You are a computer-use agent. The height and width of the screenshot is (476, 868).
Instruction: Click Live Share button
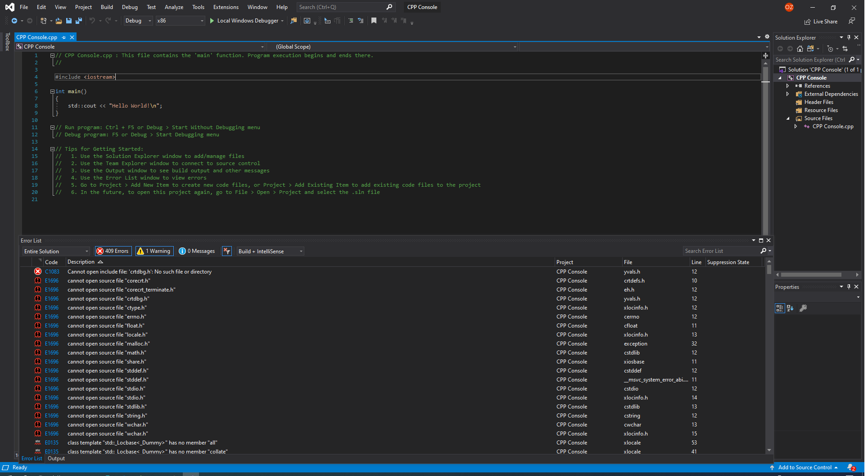coord(821,22)
